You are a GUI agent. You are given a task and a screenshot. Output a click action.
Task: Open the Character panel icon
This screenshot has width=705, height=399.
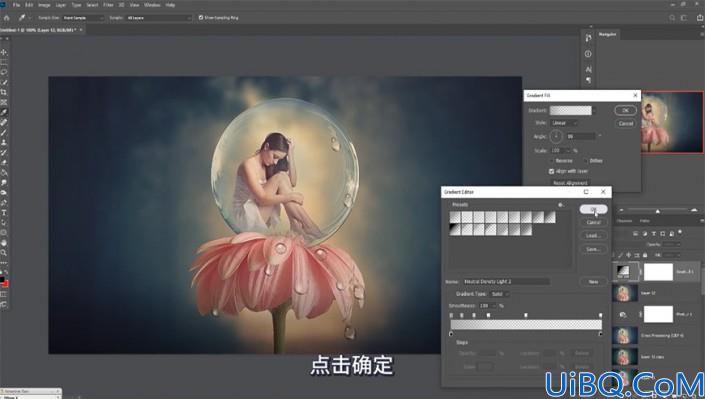(x=588, y=69)
